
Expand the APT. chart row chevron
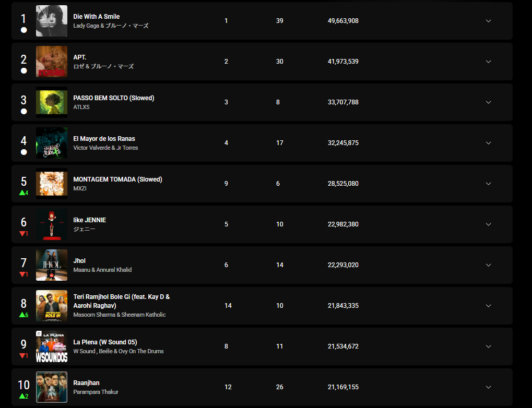click(x=488, y=62)
